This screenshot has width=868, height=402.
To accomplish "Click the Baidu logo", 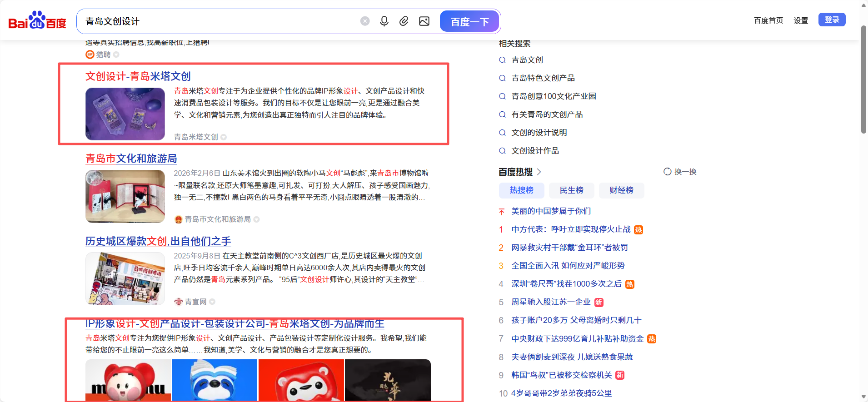I will point(37,20).
